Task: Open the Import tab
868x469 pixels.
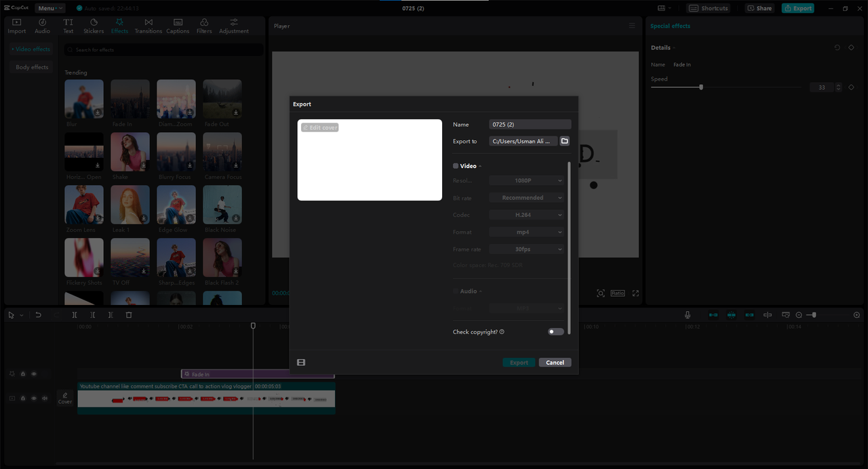Action: (x=17, y=26)
